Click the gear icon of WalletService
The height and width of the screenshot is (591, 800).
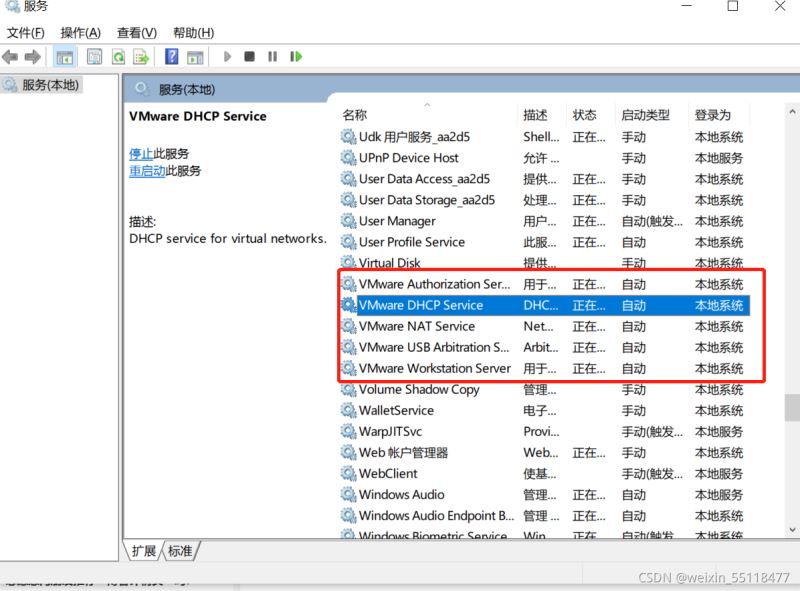tap(348, 410)
